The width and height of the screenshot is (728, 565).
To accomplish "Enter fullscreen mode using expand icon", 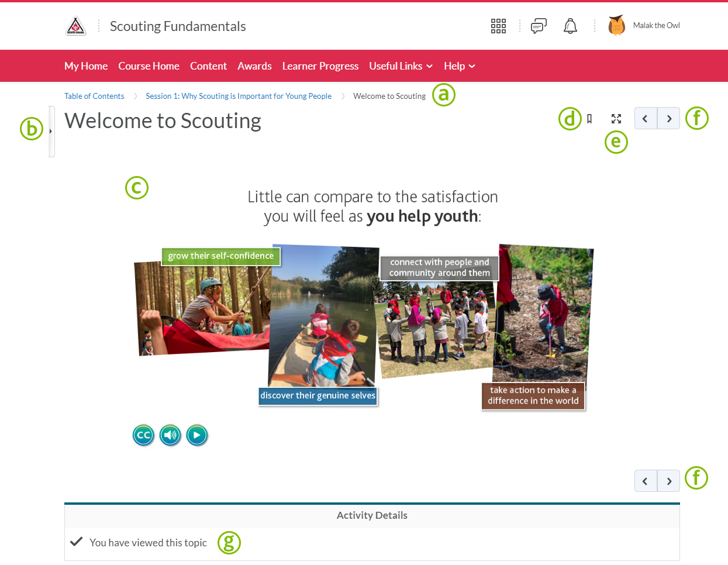I will (x=616, y=119).
